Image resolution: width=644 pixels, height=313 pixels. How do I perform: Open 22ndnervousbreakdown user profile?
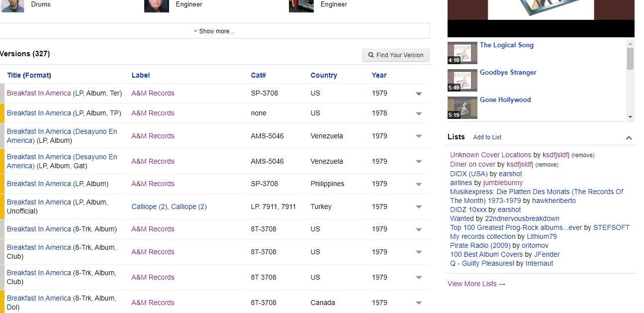522,218
